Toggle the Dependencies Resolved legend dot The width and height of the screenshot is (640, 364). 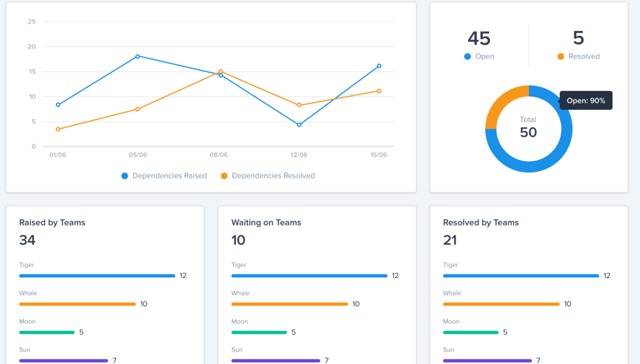(224, 175)
